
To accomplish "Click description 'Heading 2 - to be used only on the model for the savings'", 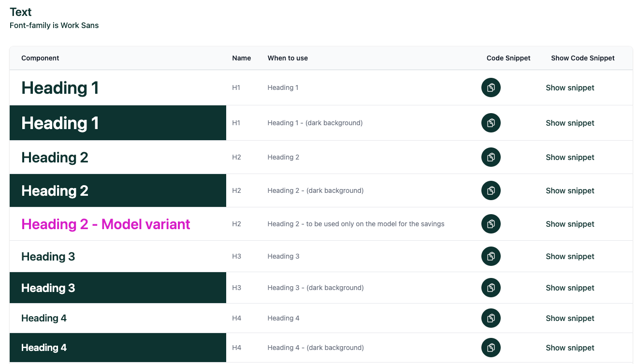I will point(356,224).
